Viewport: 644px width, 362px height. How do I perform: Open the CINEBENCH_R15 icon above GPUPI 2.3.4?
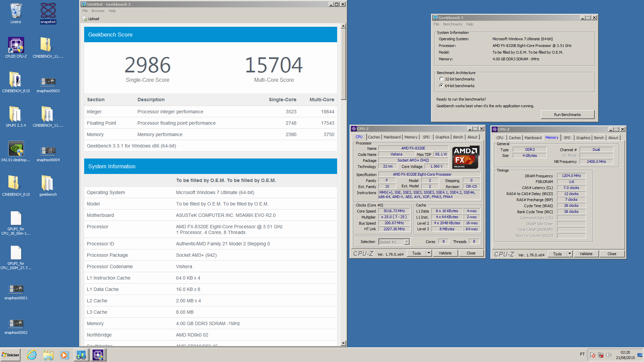click(16, 82)
